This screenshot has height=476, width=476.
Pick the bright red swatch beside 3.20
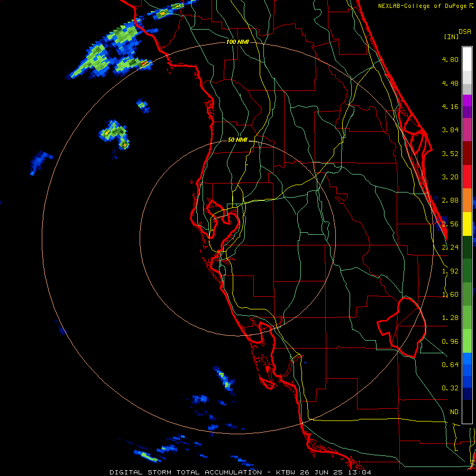click(467, 177)
